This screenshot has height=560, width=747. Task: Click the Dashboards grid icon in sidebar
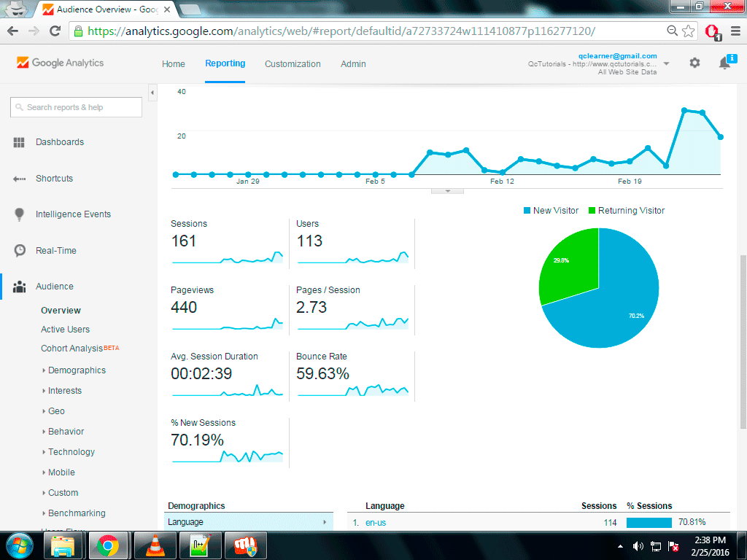click(x=20, y=142)
